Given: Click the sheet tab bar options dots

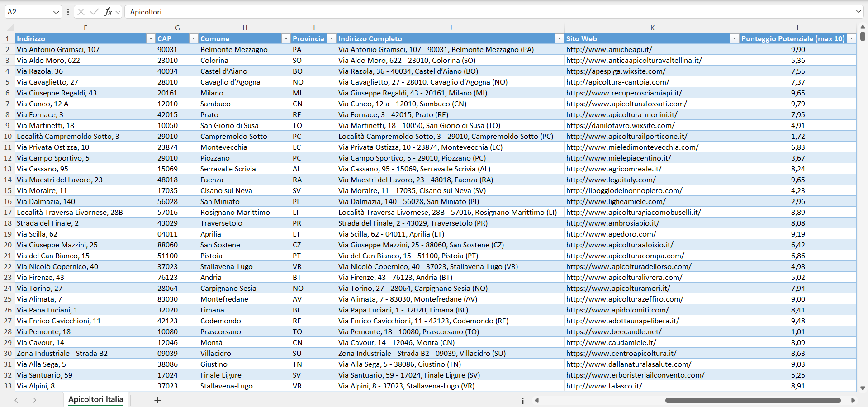Looking at the screenshot, I should coord(523,401).
